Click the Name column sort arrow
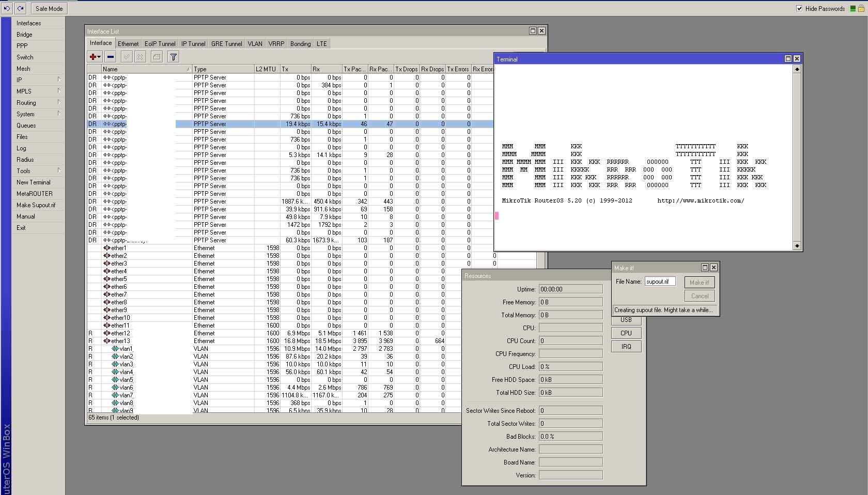The width and height of the screenshot is (868, 495). 188,68
